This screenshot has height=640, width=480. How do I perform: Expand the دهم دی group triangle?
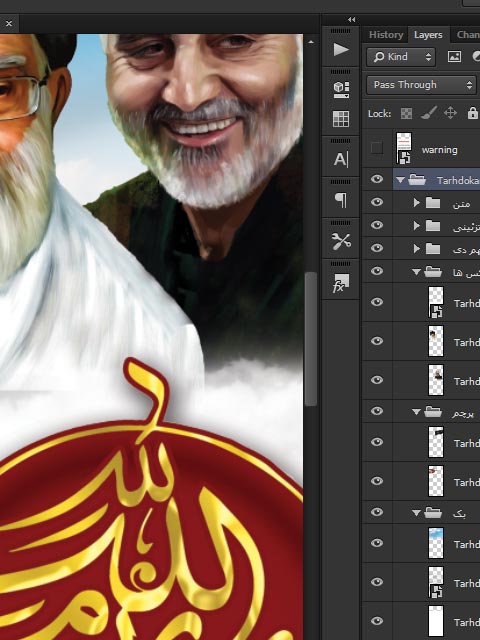[416, 249]
